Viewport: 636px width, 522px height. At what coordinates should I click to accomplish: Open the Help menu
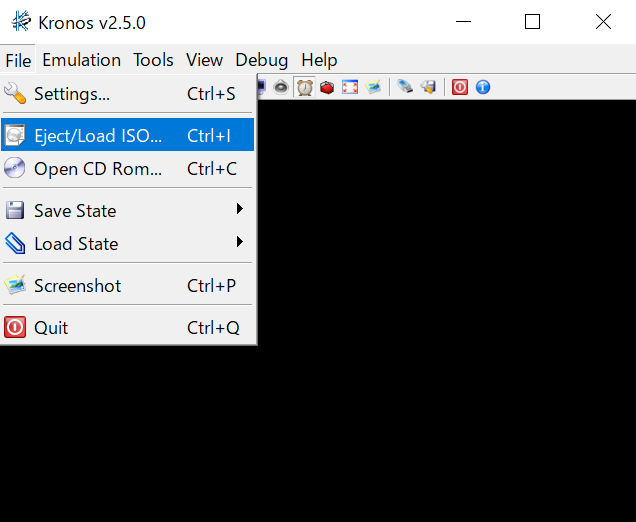(x=319, y=60)
